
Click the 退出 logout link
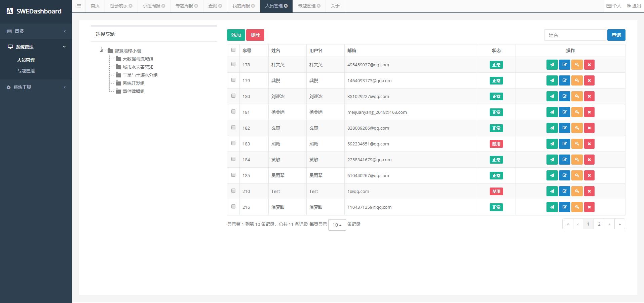(x=634, y=6)
